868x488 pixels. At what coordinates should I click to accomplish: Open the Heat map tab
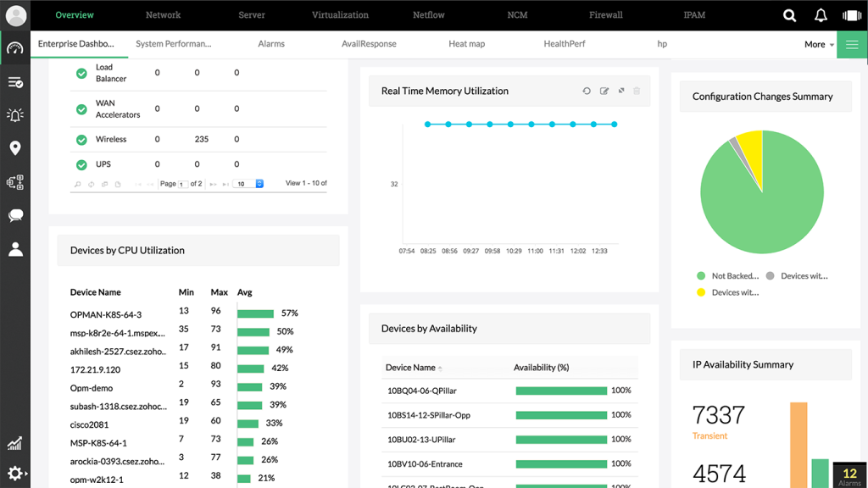466,44
